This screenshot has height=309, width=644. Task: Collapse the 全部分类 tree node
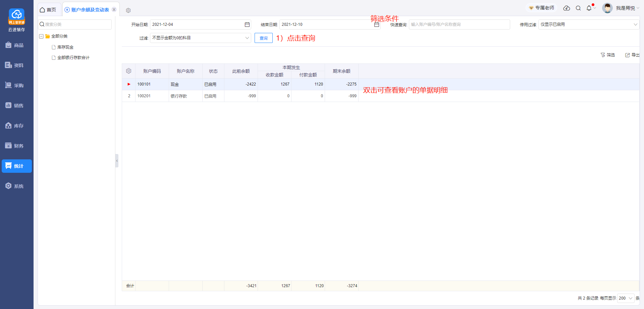click(x=41, y=36)
